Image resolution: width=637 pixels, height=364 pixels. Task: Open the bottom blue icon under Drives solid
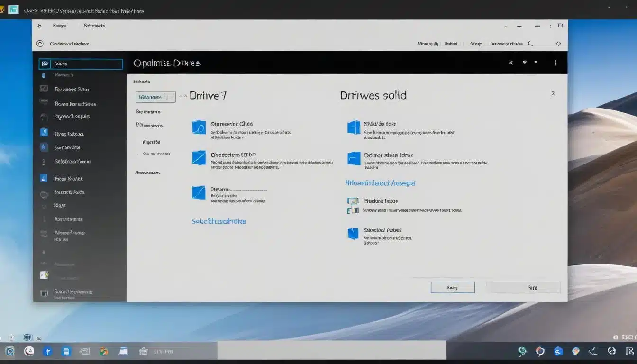point(353,233)
